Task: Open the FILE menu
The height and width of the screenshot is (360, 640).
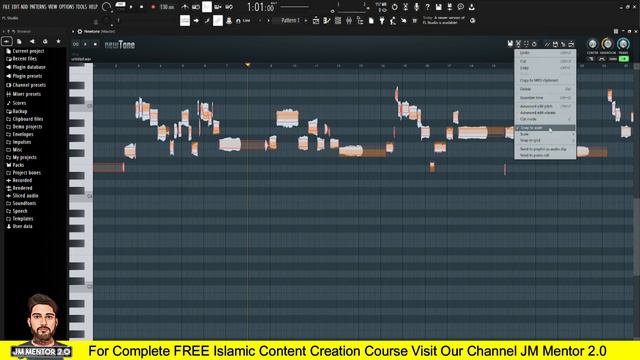Action: pyautogui.click(x=6, y=7)
